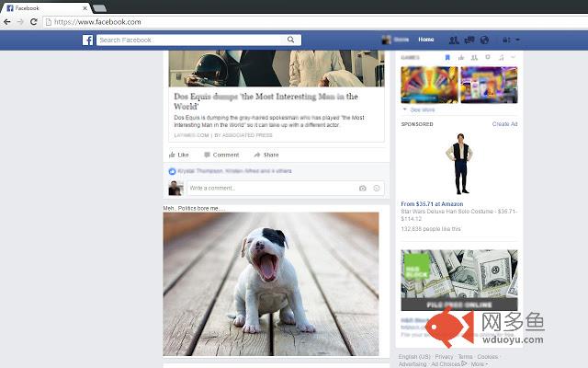Expand the chevron at right of Games header
588x368 pixels.
click(513, 57)
